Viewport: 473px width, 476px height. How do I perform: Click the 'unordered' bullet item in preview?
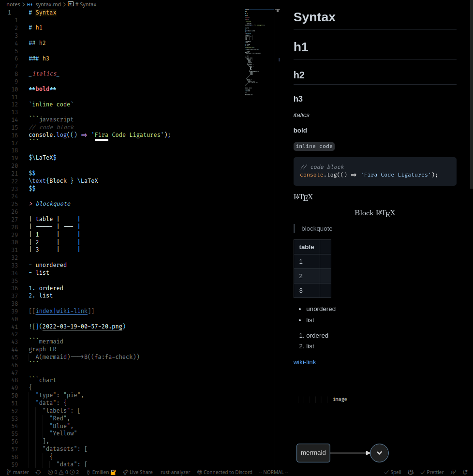321,309
